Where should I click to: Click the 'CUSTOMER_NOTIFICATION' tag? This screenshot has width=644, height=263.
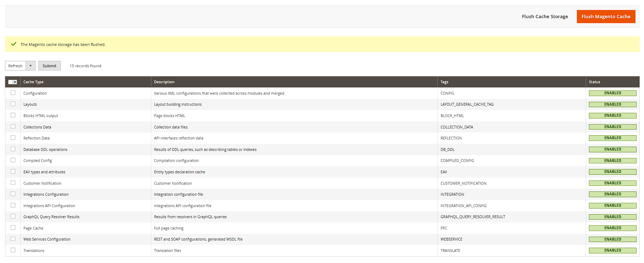[464, 183]
